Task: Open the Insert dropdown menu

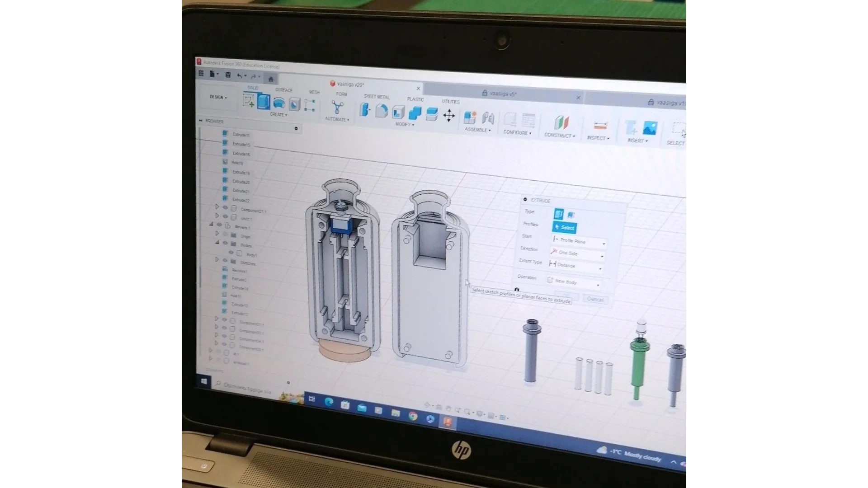Action: click(637, 141)
